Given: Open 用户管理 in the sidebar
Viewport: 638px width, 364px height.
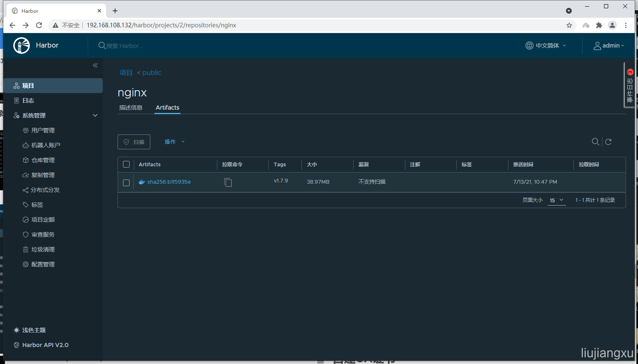Looking at the screenshot, I should [x=43, y=130].
